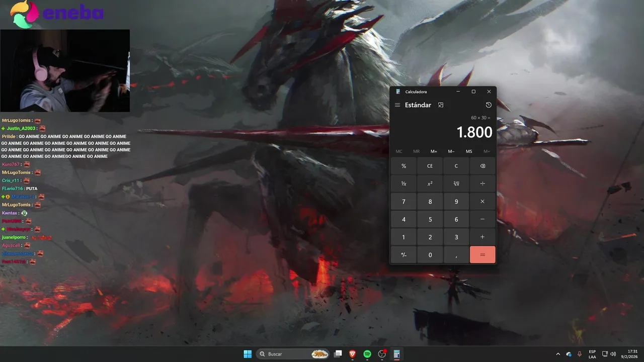Screen dimensions: 644x362
Task: Click the multiplication operator key
Action: coord(482,202)
